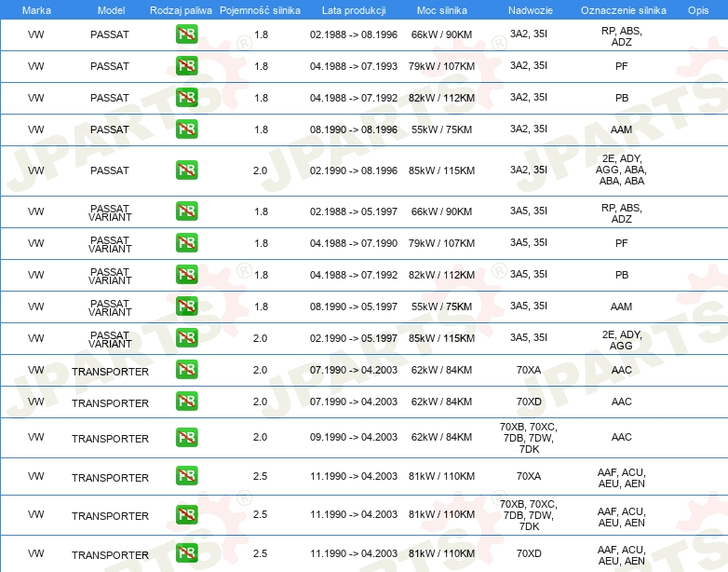This screenshot has height=572, width=728.
Task: Click the date range 04.1988 -> 07.1990
Action: point(354,243)
